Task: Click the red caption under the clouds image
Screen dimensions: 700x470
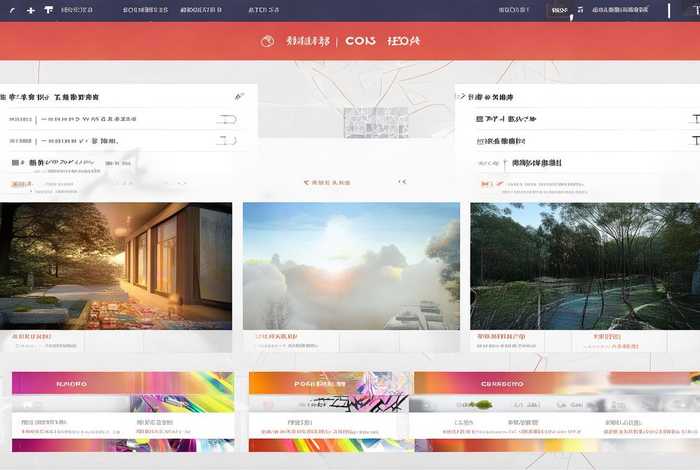Action: click(276, 336)
